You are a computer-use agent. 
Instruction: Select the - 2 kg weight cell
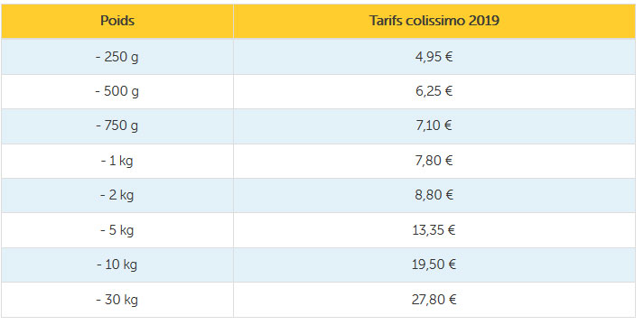tap(117, 195)
